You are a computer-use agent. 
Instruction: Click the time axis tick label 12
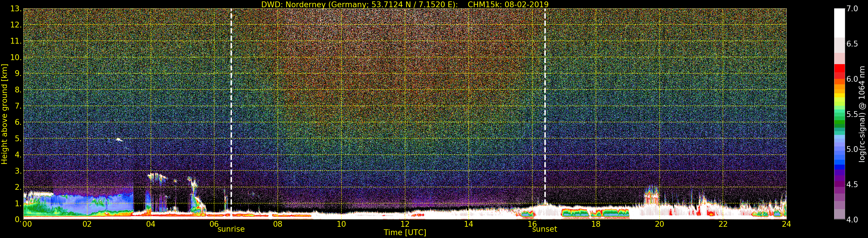point(405,224)
